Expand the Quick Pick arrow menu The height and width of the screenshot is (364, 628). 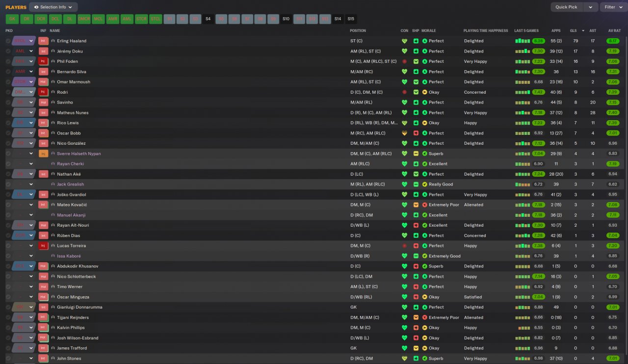coord(591,7)
